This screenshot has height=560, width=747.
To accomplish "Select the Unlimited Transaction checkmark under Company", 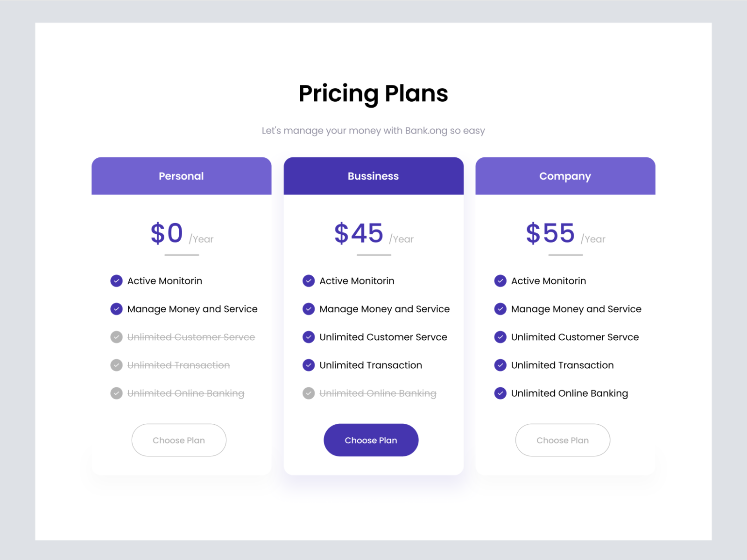I will coord(500,365).
